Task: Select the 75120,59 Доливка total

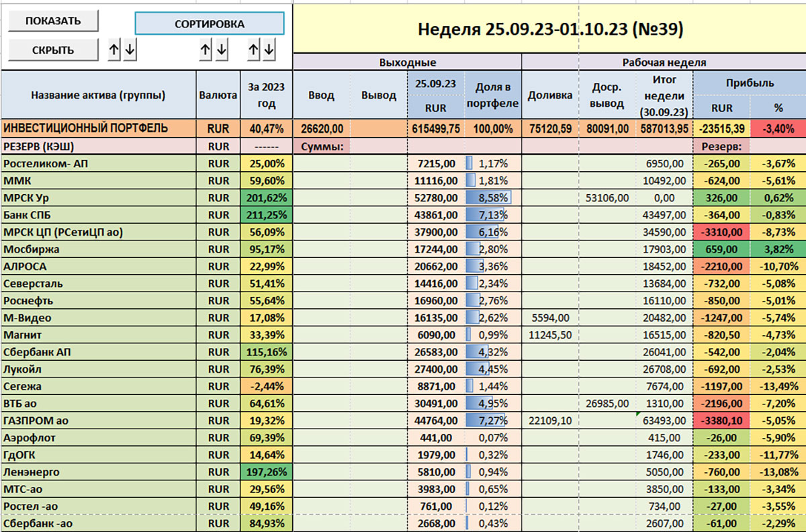Action: tap(549, 129)
